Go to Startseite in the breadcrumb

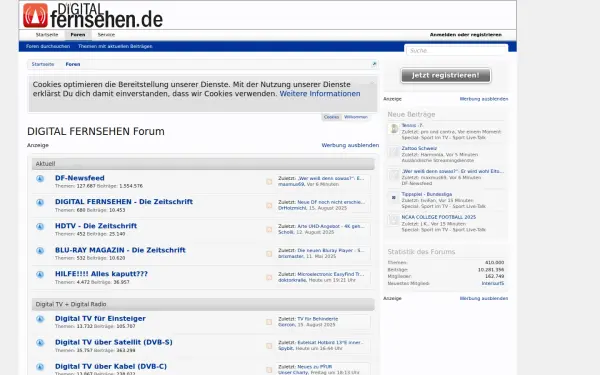tap(43, 64)
